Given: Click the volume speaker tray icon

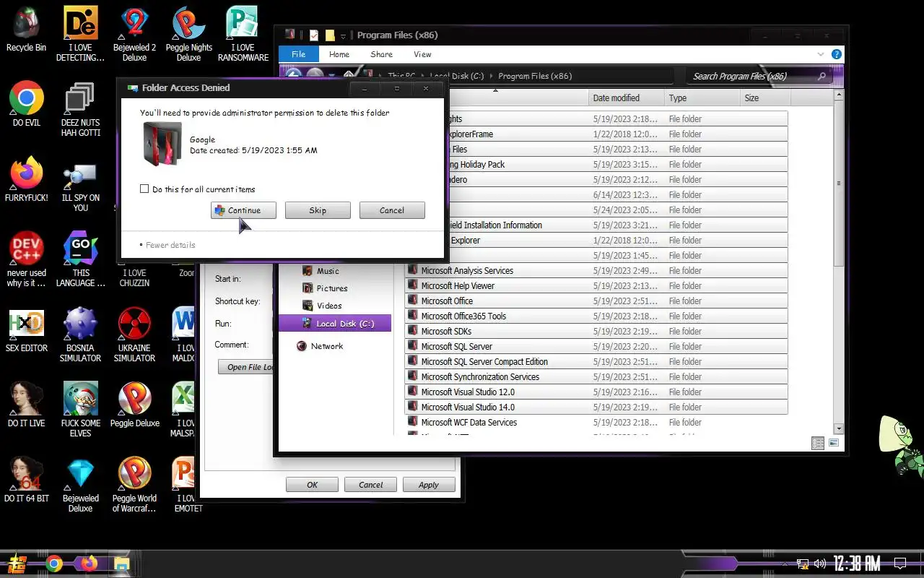Looking at the screenshot, I should 820,564.
